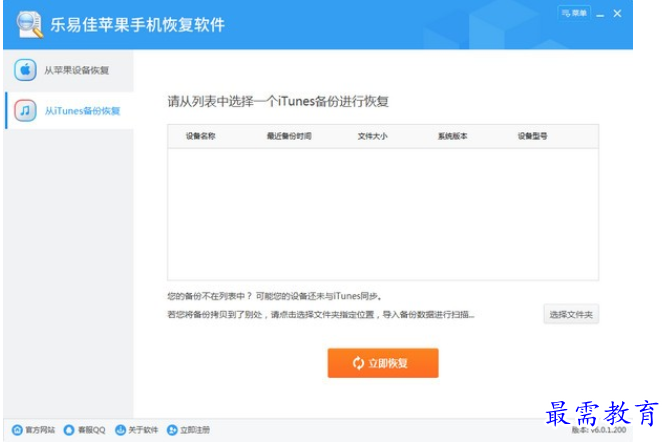Click the iTunes music note icon
667x445 pixels.
(x=25, y=111)
